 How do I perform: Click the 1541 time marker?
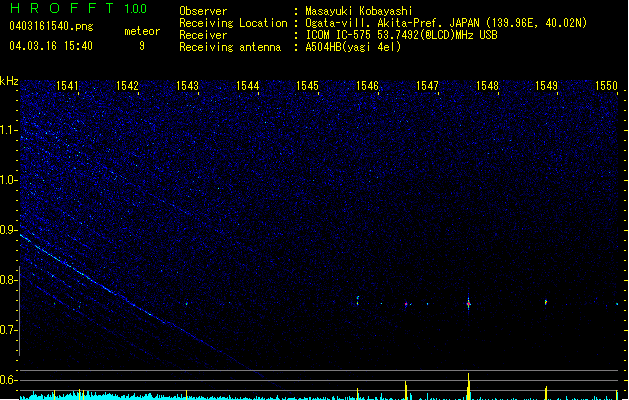[68, 86]
